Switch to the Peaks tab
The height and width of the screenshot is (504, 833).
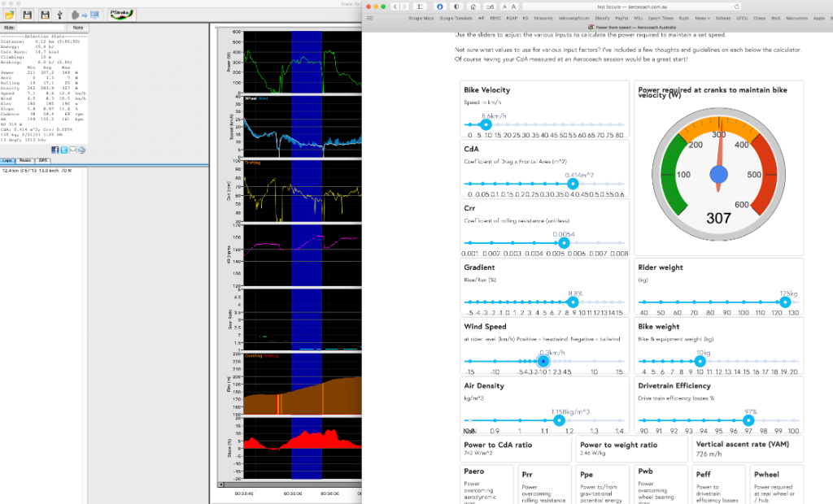[25, 160]
